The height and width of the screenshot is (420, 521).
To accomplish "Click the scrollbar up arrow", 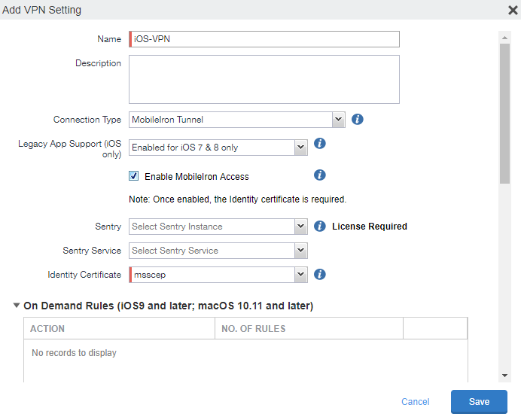I will coord(504,38).
